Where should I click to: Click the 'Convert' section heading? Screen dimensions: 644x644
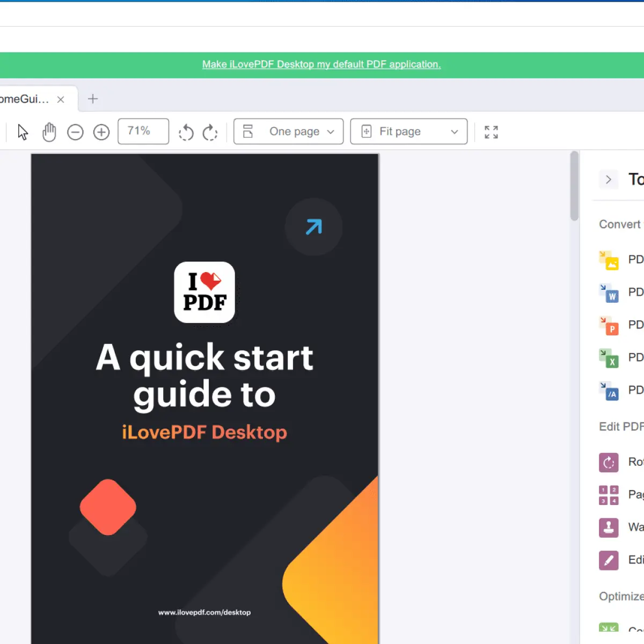pos(620,224)
